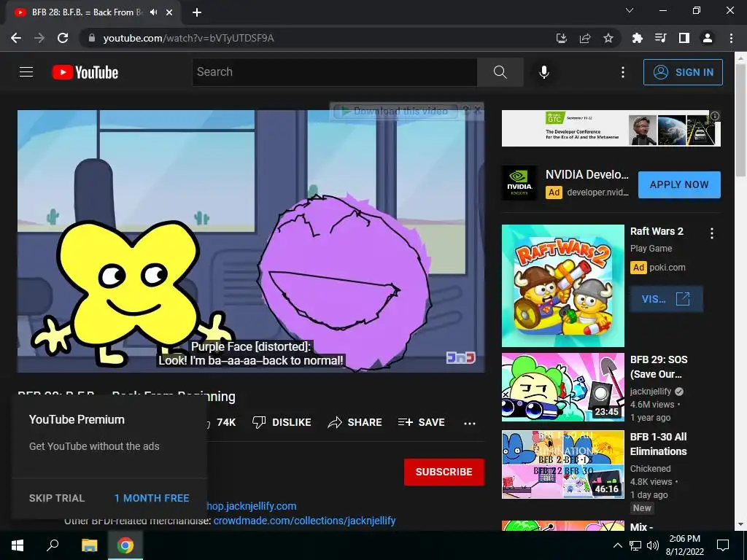Click the NVIDIA GTC banner ad

click(x=611, y=128)
